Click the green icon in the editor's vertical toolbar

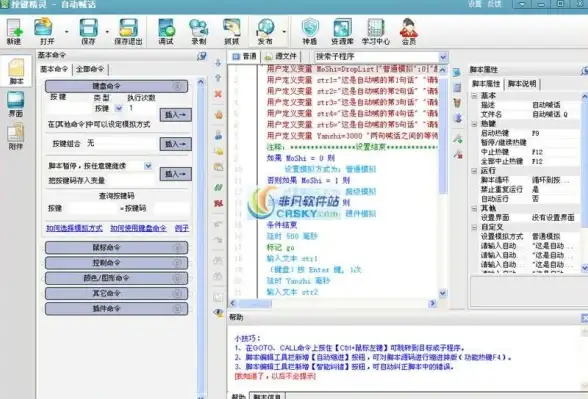218,187
